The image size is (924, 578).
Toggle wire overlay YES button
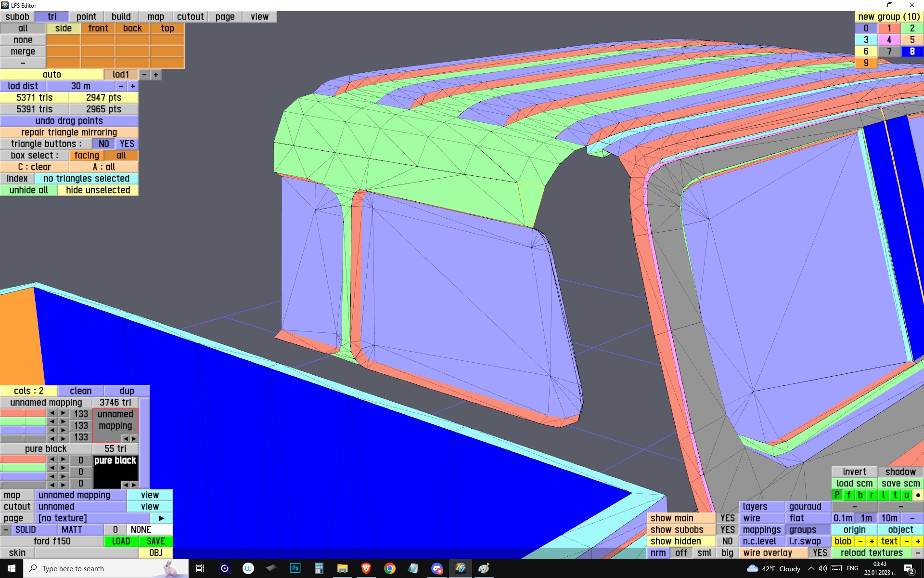tap(820, 553)
